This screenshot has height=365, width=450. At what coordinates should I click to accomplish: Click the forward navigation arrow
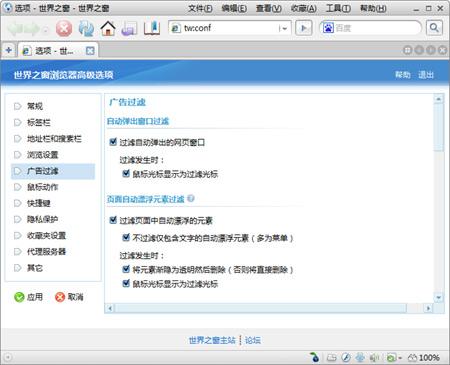pos(32,29)
